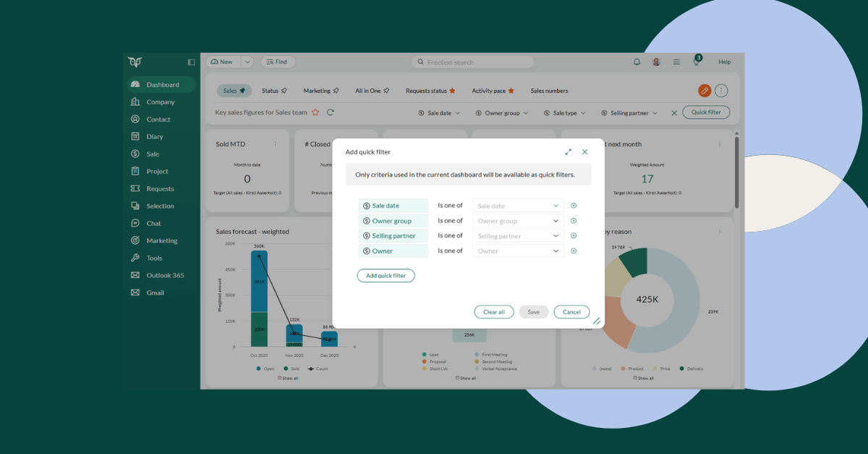Image resolution: width=868 pixels, height=454 pixels.
Task: Click the Add quick filter button
Action: pos(386,276)
